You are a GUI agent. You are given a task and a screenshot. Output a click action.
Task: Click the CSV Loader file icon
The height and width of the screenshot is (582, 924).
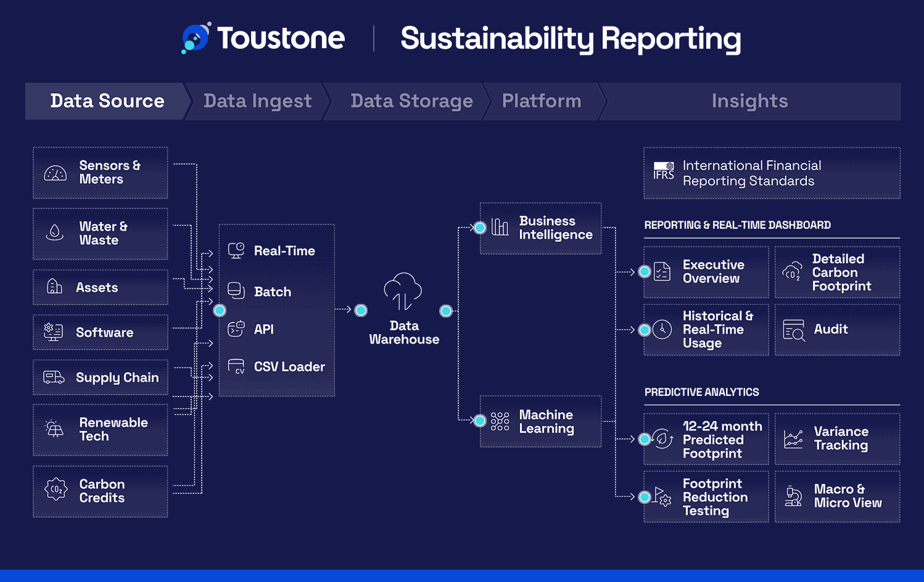click(236, 366)
